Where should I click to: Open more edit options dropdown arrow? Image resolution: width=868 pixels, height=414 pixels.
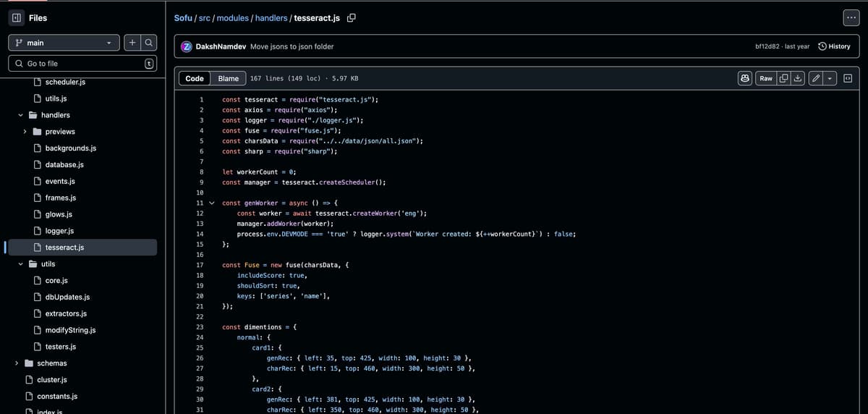830,78
